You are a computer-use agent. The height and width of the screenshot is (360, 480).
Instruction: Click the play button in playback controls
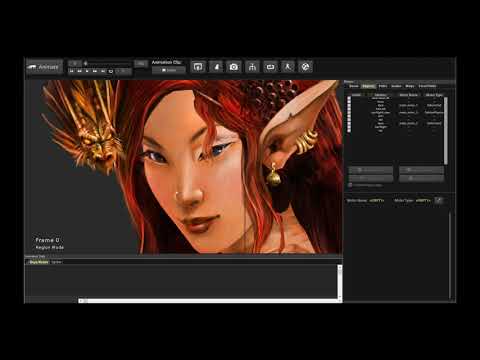click(x=87, y=71)
